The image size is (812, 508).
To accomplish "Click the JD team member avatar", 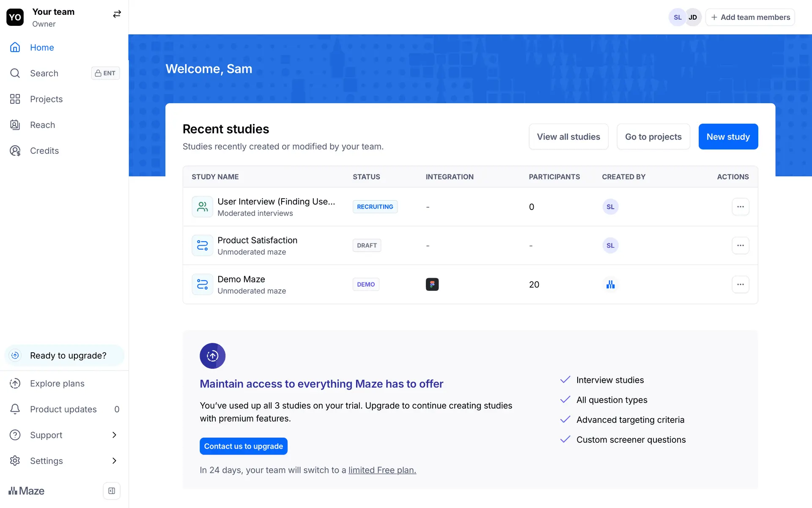I will [693, 17].
